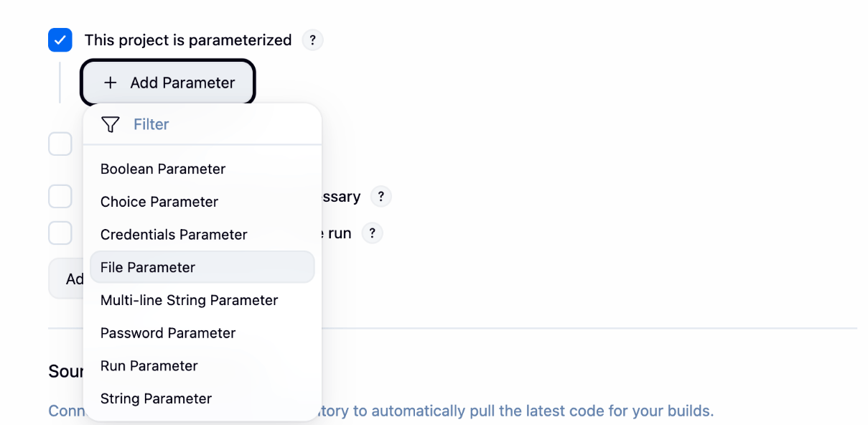Click help icon beside text ending "ssary"
Viewport: 868px width, 425px height.
tap(381, 197)
